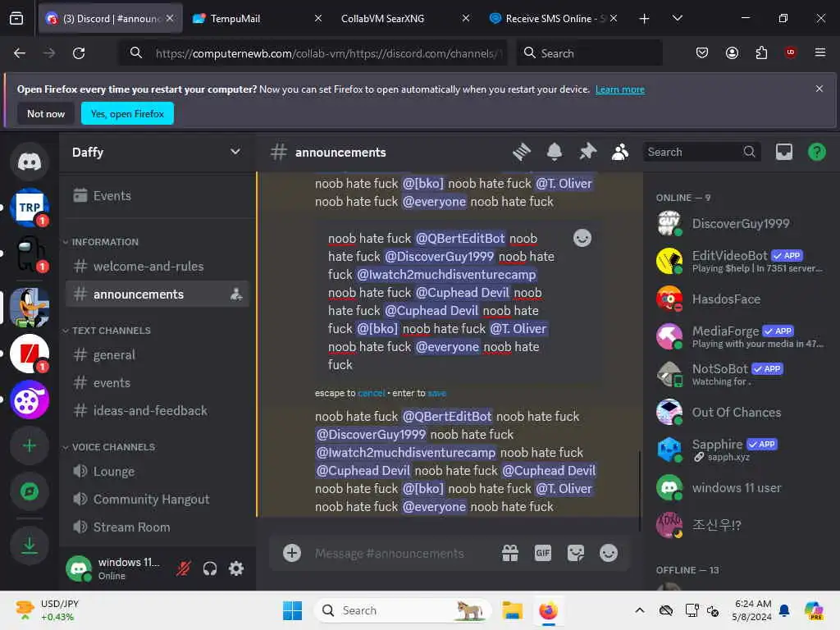Show hidden tray icons chevron
The height and width of the screenshot is (630, 840).
tap(640, 610)
